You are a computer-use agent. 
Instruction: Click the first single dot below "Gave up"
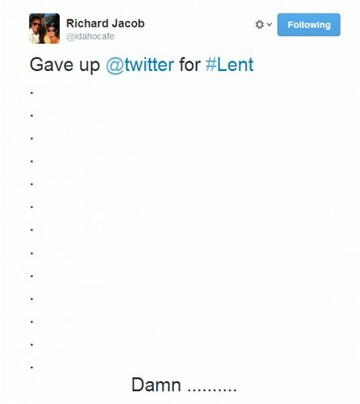pos(32,93)
